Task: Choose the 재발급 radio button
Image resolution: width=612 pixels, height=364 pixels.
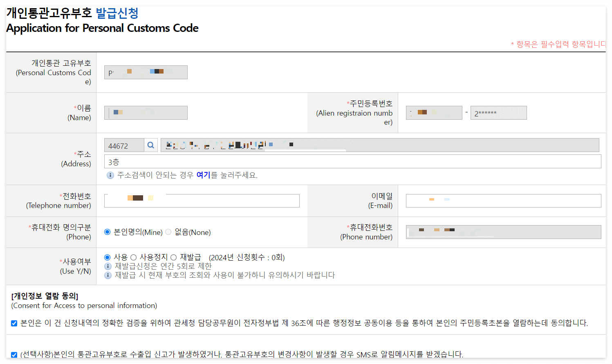Action: click(x=173, y=257)
